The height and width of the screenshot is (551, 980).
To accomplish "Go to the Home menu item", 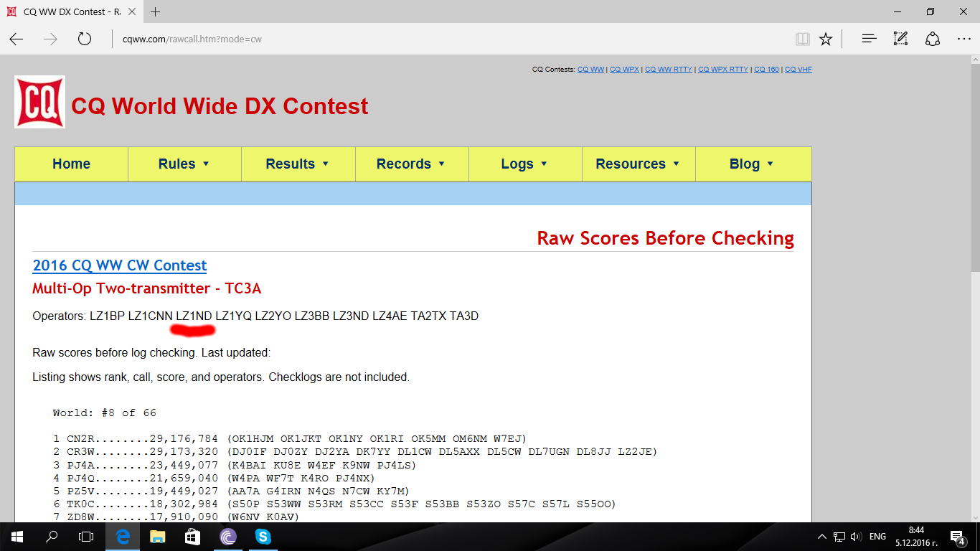I will pyautogui.click(x=71, y=164).
